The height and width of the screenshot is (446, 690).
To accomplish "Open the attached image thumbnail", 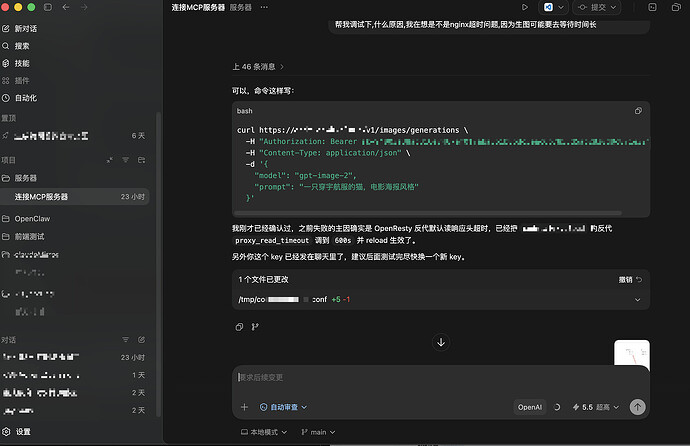I will coord(631,353).
